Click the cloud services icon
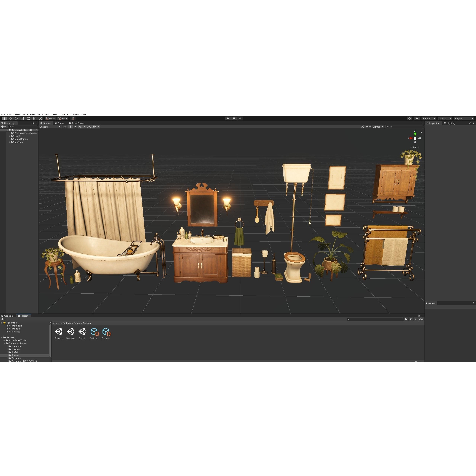Viewport: 476px width, 476px height. [x=417, y=118]
